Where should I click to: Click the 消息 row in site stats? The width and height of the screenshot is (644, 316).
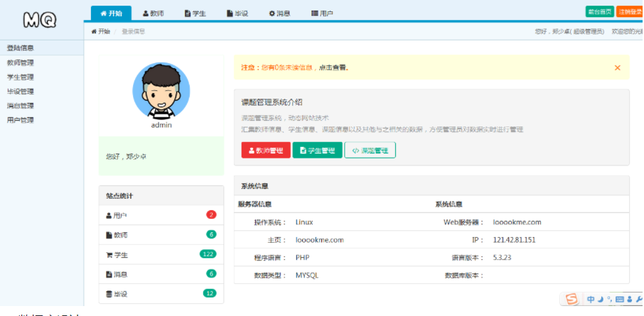161,273
